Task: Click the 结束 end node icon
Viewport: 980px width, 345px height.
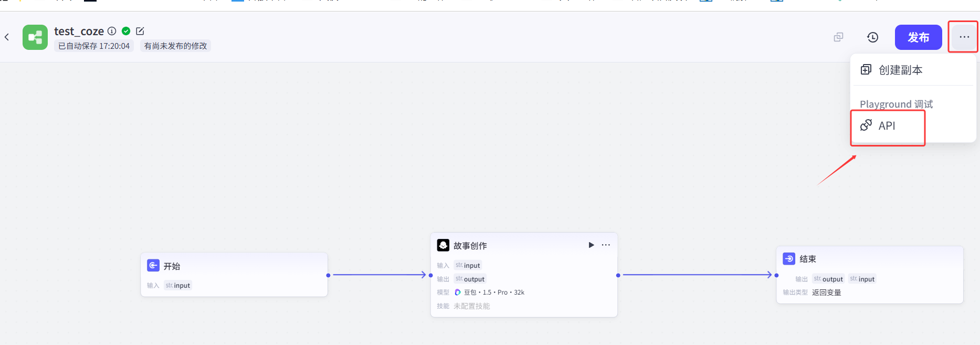Action: 788,259
